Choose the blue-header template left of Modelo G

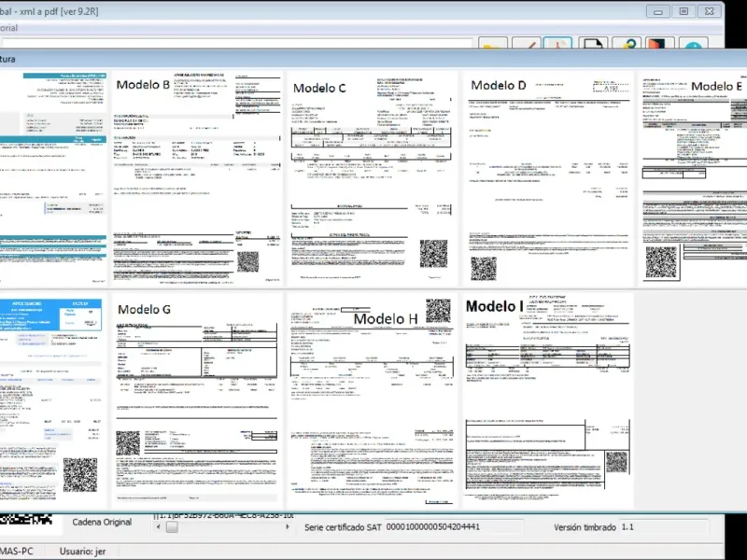coord(53,401)
